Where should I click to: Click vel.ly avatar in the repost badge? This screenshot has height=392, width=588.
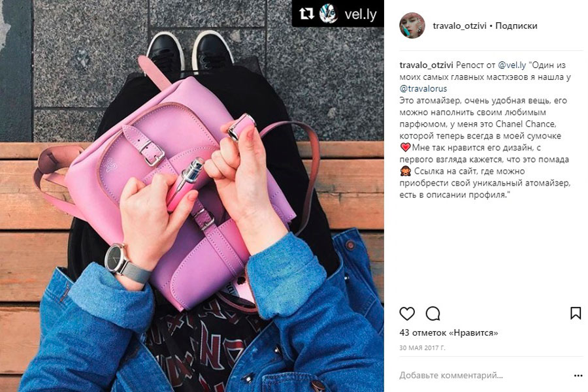click(x=329, y=14)
